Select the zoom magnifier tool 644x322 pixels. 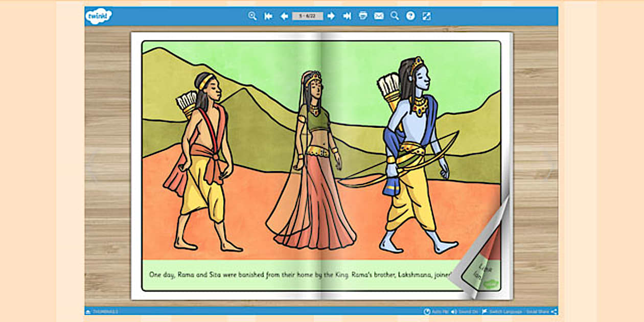tap(253, 16)
